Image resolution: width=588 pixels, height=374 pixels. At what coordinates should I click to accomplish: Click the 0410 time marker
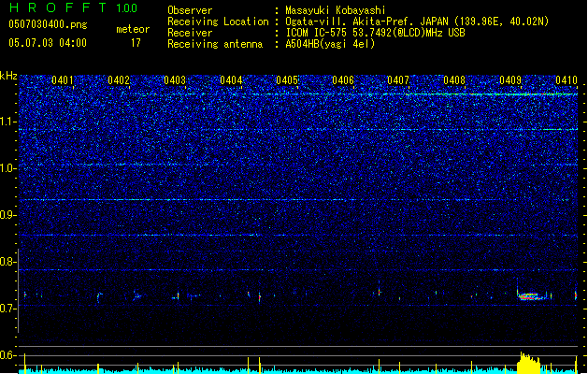tap(566, 80)
